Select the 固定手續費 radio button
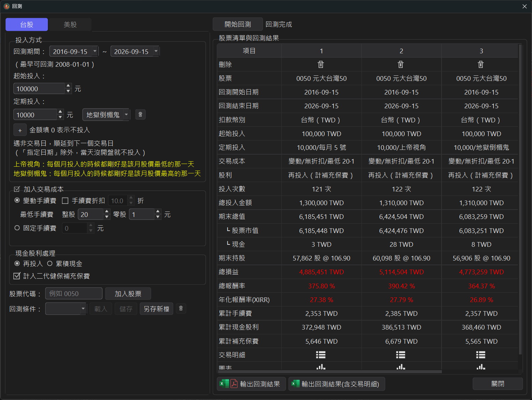The width and height of the screenshot is (532, 400). click(17, 228)
